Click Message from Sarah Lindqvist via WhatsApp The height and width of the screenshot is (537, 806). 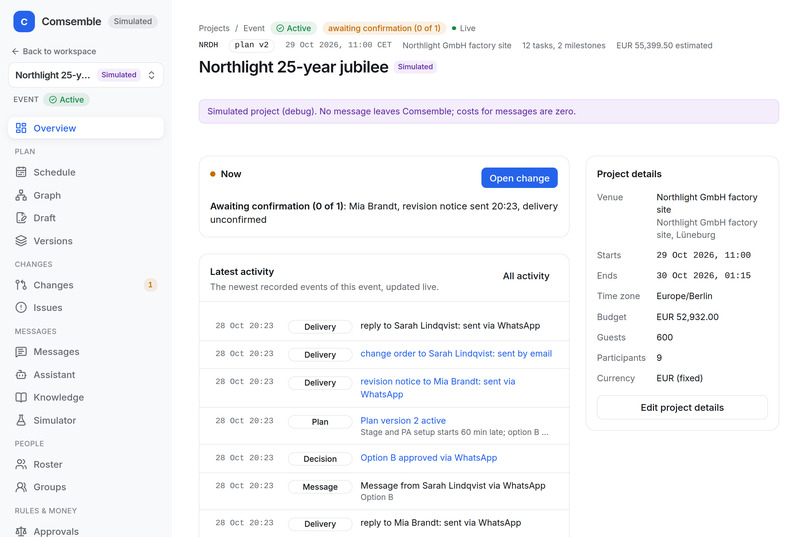[x=452, y=486]
